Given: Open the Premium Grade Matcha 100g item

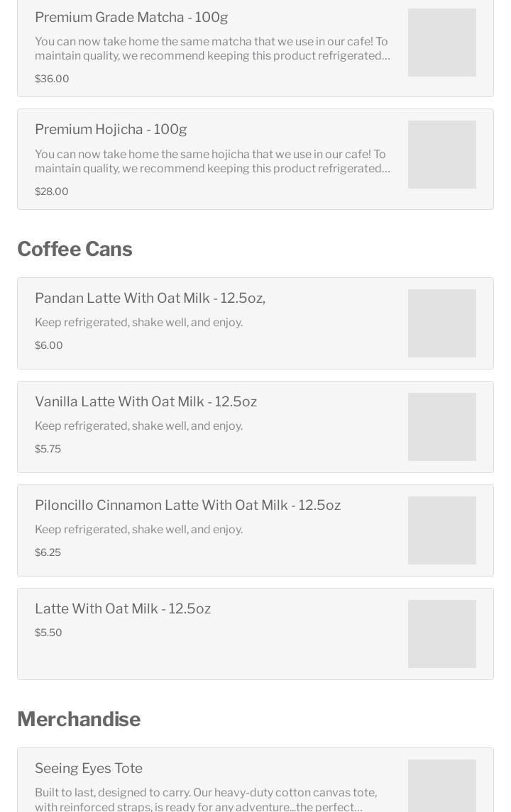Looking at the screenshot, I should pos(131,17).
